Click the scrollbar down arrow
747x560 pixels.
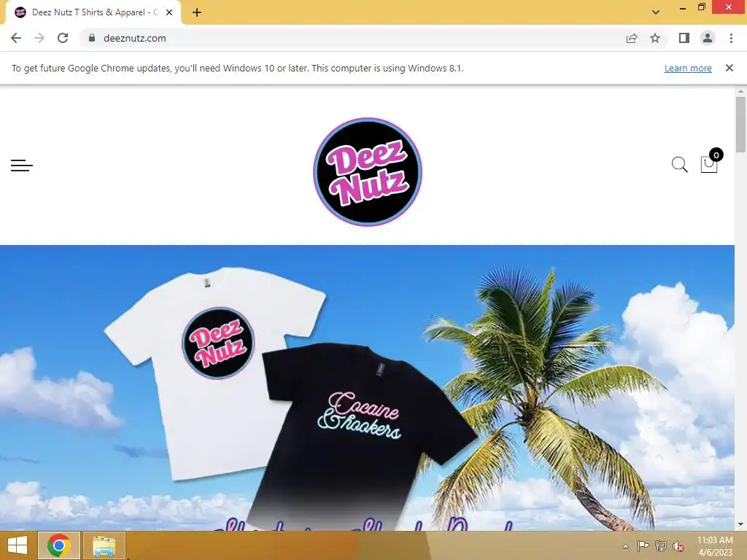click(740, 524)
